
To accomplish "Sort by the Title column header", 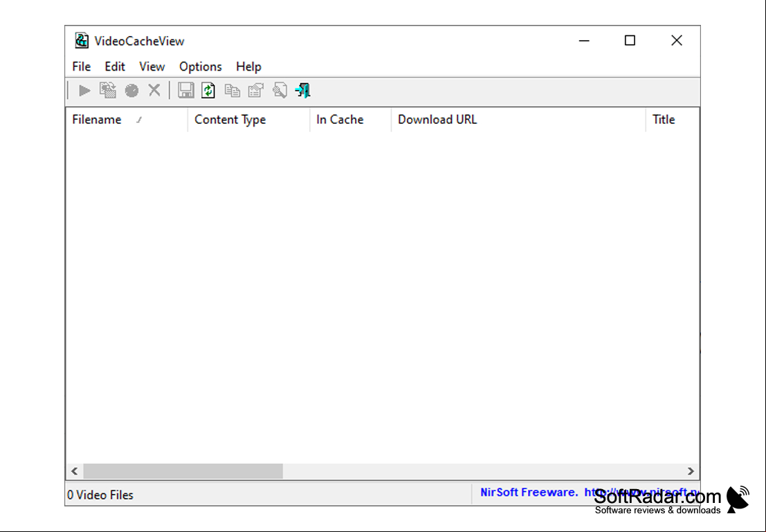I will (673, 120).
